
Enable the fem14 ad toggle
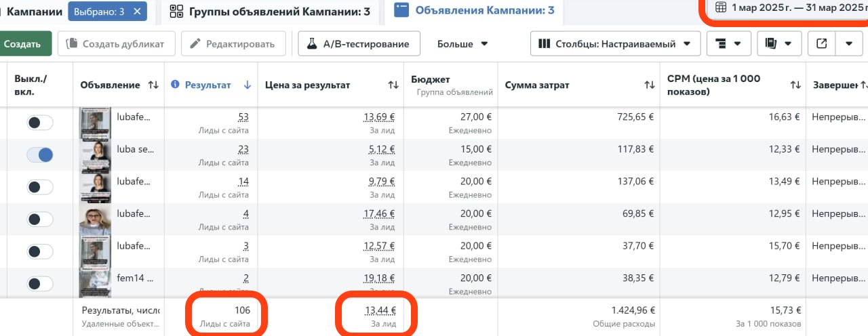[39, 283]
